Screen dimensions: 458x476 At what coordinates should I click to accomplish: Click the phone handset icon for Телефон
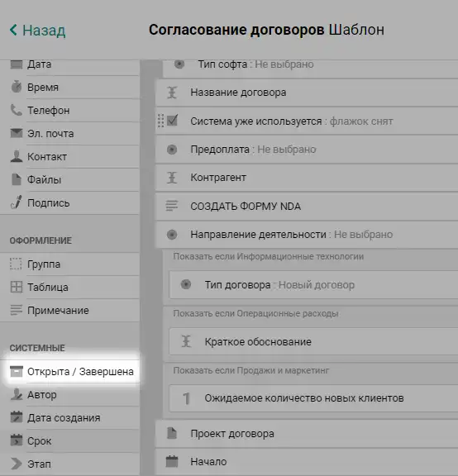(17, 110)
